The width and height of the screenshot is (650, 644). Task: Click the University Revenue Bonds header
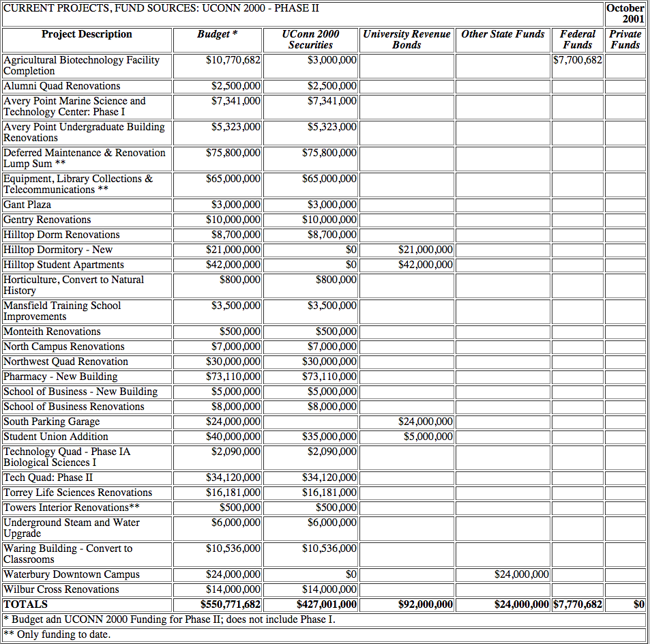tap(407, 40)
